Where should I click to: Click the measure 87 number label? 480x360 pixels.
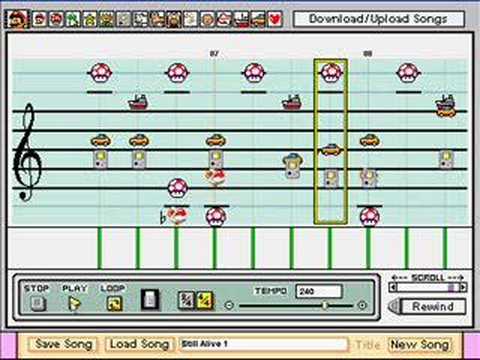(214, 53)
